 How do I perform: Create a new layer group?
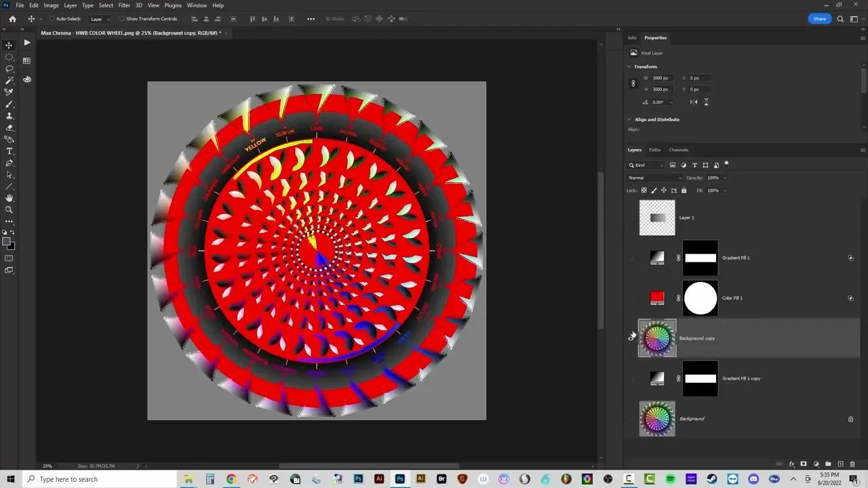(828, 464)
